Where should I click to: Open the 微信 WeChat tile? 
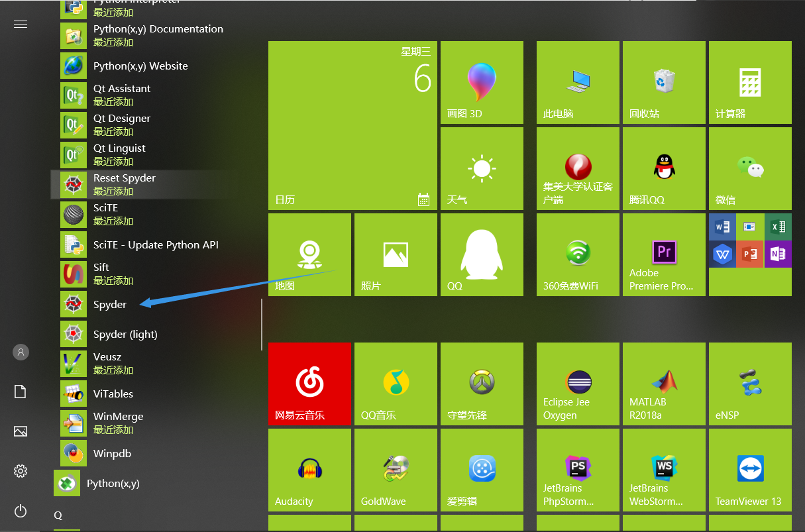[x=750, y=168]
